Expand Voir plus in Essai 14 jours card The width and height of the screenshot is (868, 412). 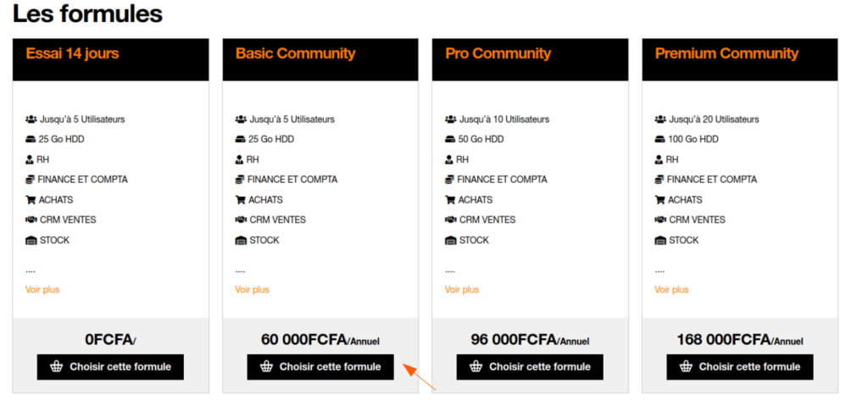point(42,290)
